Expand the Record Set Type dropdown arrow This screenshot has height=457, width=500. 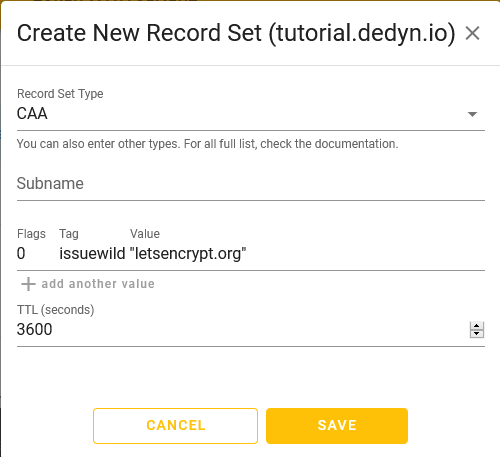click(472, 114)
